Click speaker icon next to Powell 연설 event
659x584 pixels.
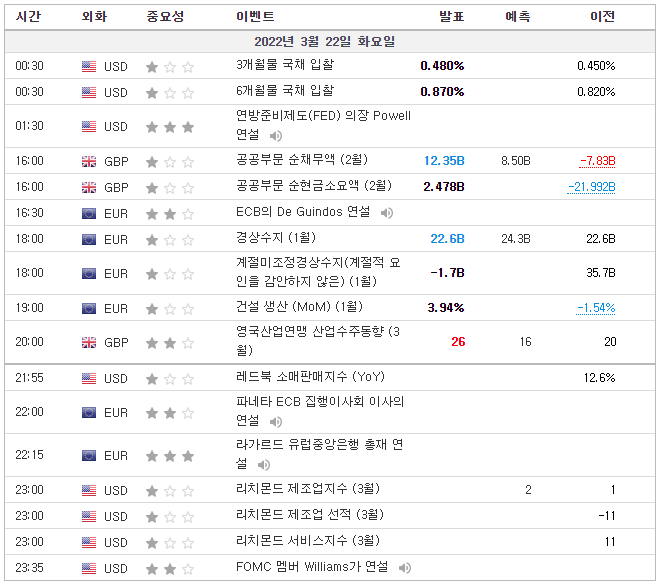tap(276, 136)
